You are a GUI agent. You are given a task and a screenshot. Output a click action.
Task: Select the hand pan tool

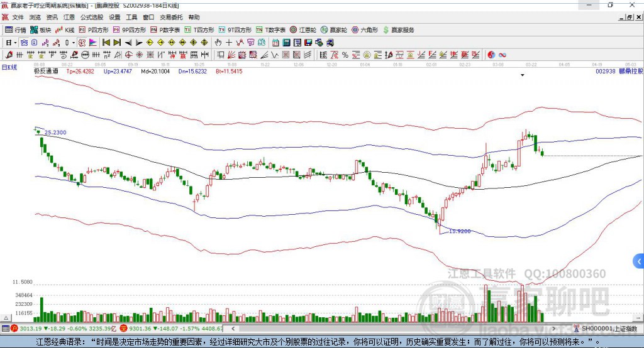tap(218, 42)
